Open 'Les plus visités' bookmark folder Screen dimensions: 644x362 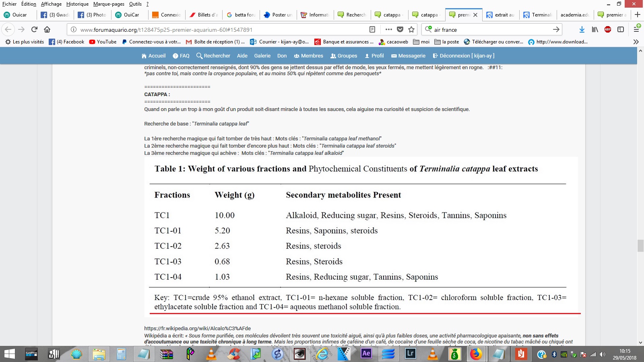(x=25, y=42)
